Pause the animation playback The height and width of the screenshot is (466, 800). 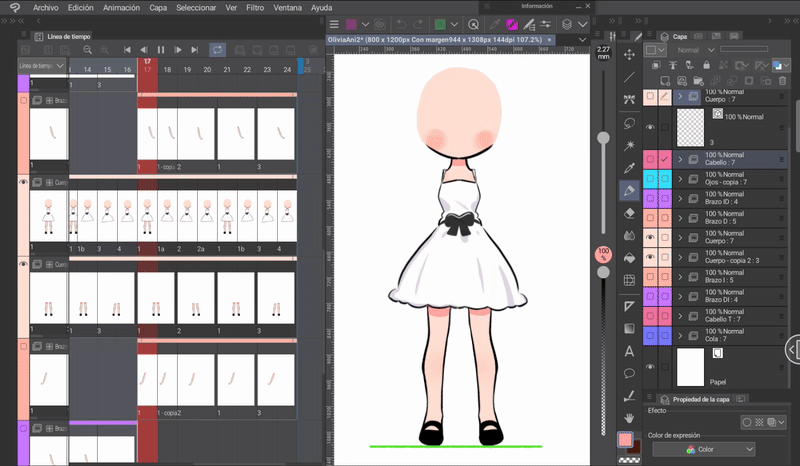pyautogui.click(x=160, y=49)
